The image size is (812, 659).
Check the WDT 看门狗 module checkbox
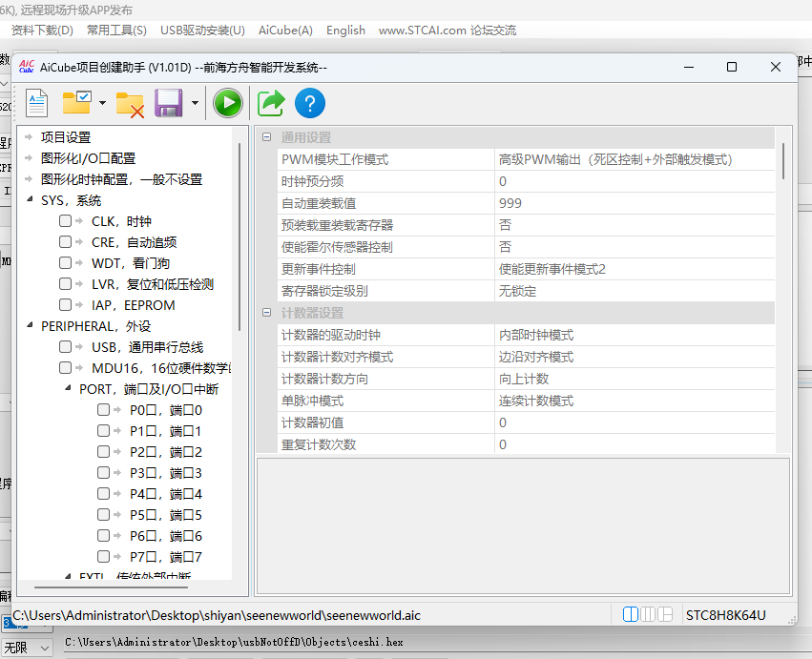click(x=64, y=262)
